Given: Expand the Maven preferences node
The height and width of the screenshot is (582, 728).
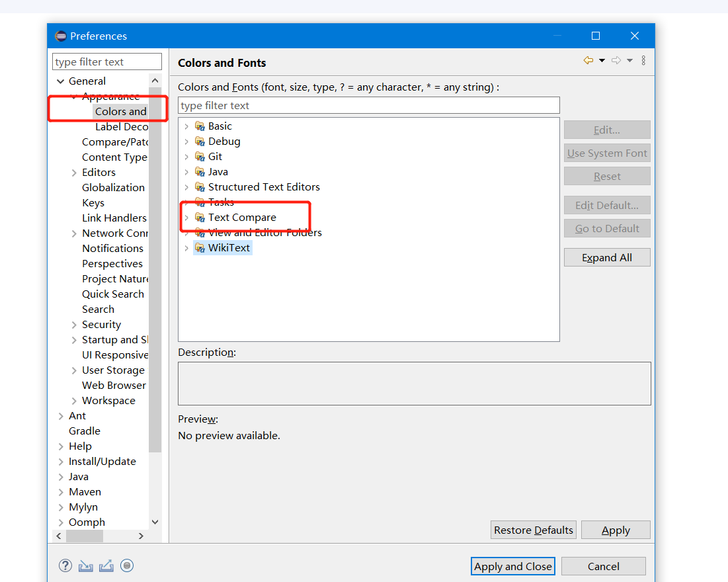Looking at the screenshot, I should pos(61,492).
